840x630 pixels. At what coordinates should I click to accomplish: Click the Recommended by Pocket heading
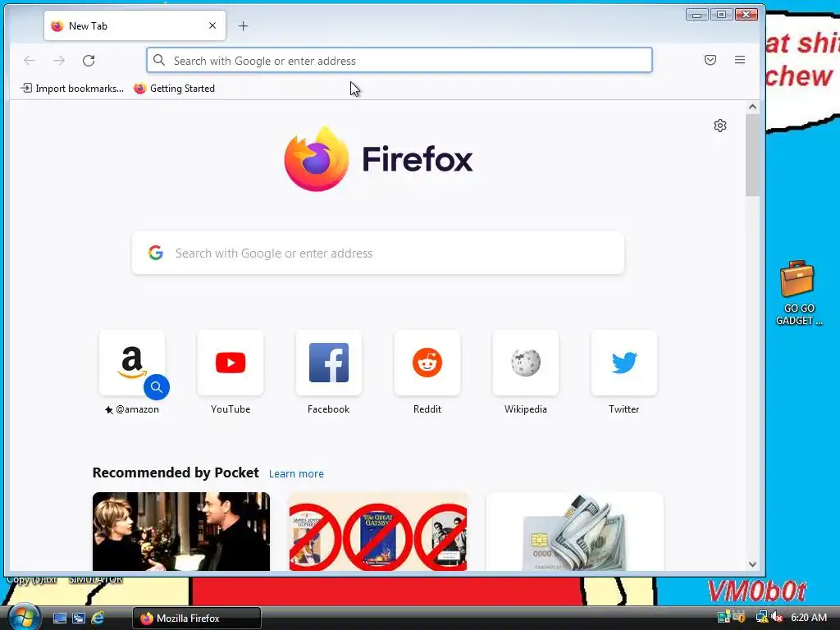click(176, 472)
